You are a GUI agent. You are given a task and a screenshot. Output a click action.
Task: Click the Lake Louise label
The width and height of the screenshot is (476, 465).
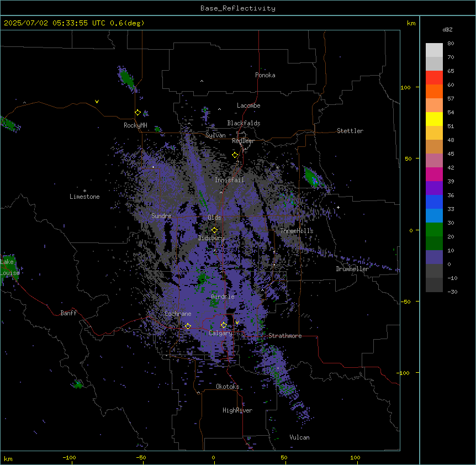tap(9, 267)
